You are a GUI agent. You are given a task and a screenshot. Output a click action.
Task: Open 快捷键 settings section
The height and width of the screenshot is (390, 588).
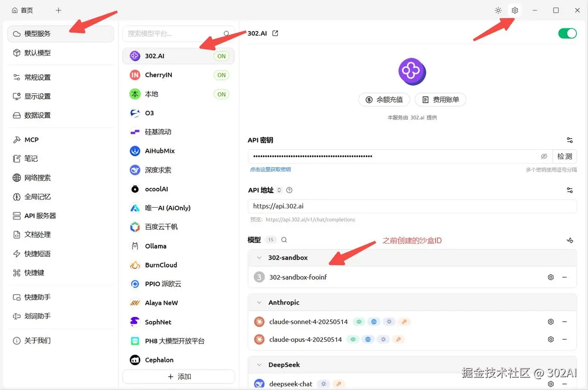[61, 273]
